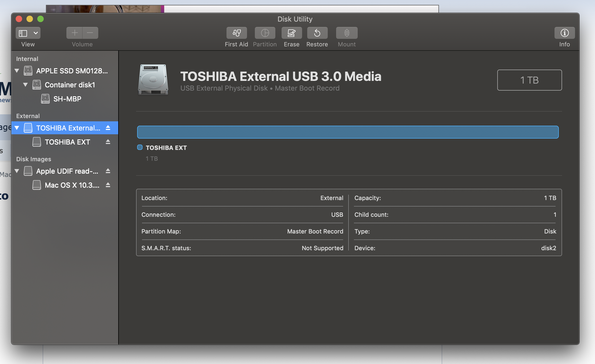Click the 1 TB capacity box

click(x=529, y=80)
